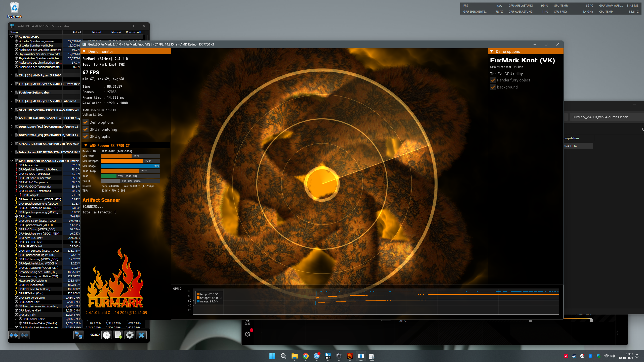Disable the Render furry object option
644x362 pixels.
pos(493,80)
